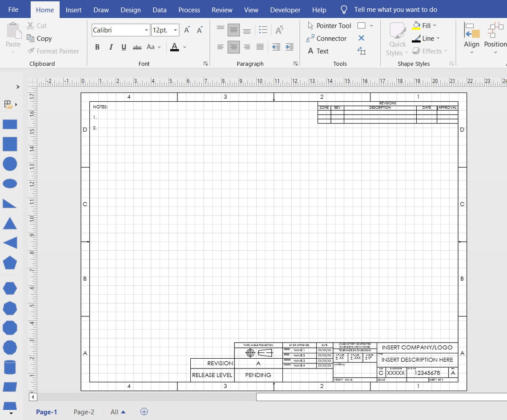Switch to Page-2
Viewport: 507px width, 420px height.
pos(84,412)
